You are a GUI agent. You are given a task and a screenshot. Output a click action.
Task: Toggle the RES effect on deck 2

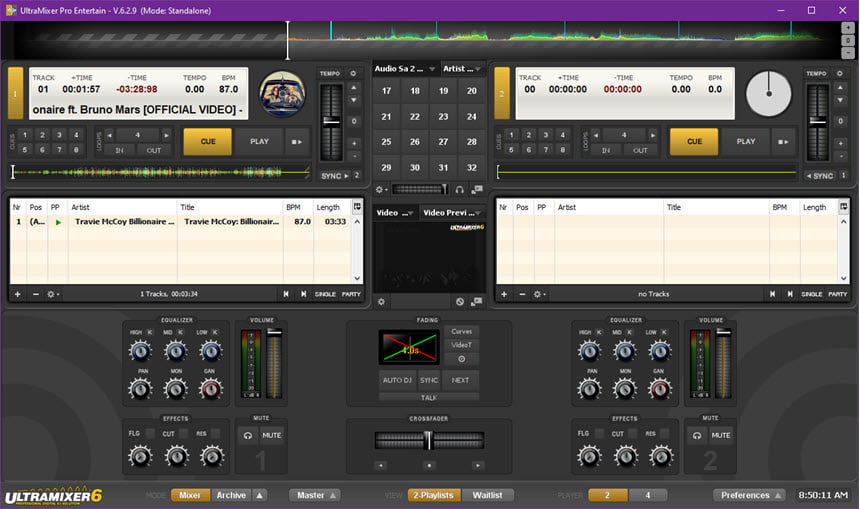[x=664, y=433]
